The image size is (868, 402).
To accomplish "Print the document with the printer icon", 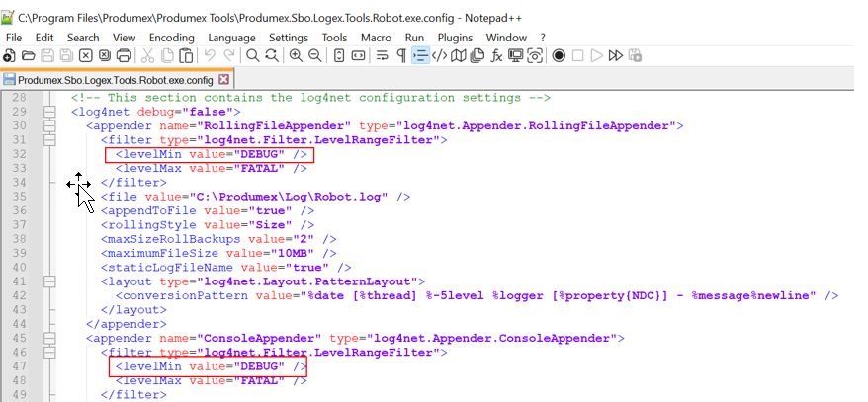I will [124, 56].
